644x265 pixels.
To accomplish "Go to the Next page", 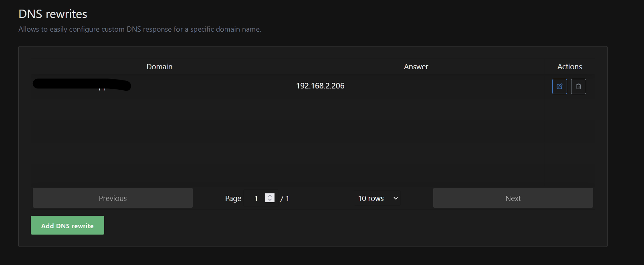I will [513, 198].
